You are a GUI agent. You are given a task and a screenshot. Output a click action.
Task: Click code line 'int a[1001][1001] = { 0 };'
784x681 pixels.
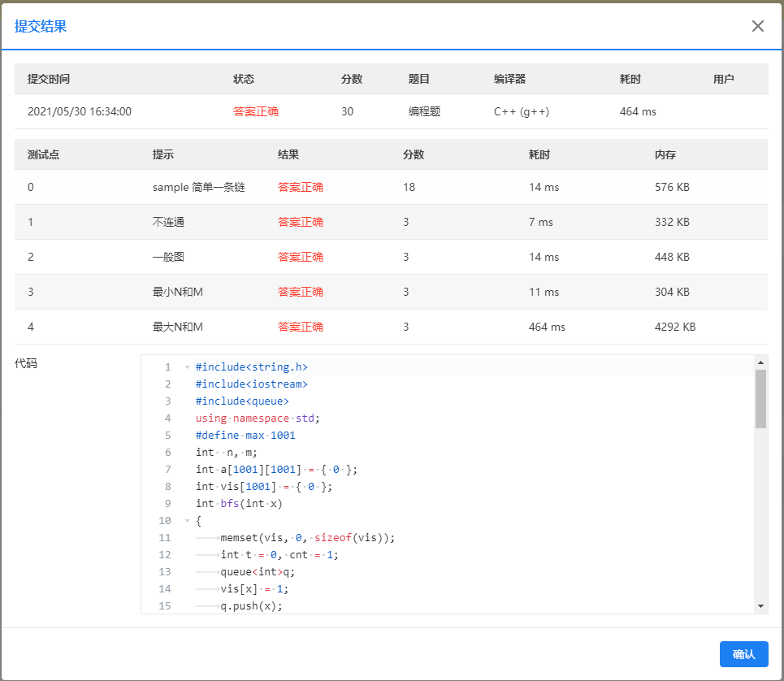(276, 470)
